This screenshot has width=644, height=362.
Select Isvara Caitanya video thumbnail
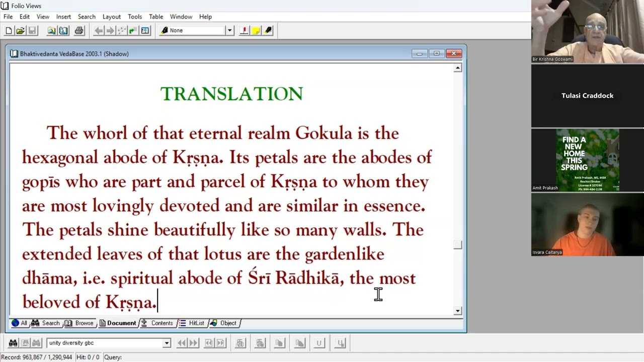(x=587, y=224)
